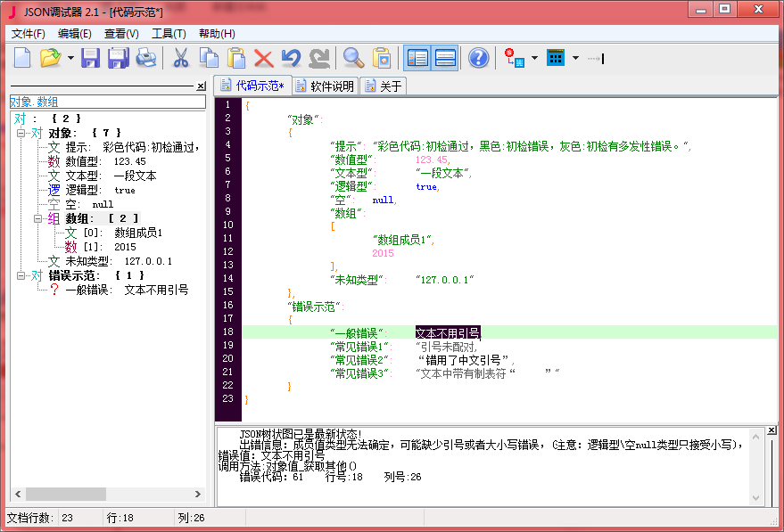The width and height of the screenshot is (784, 532).
Task: Switch to the 软件说明 tab
Action: click(325, 86)
